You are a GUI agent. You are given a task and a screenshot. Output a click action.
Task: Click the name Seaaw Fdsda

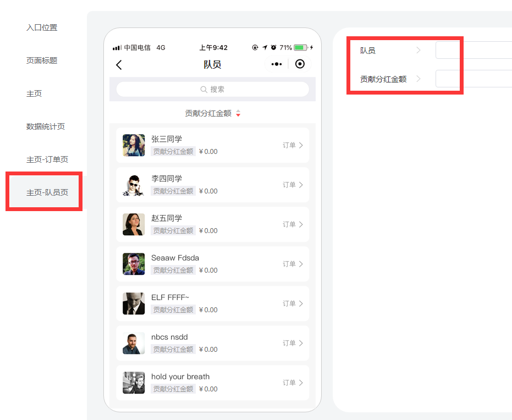click(175, 258)
